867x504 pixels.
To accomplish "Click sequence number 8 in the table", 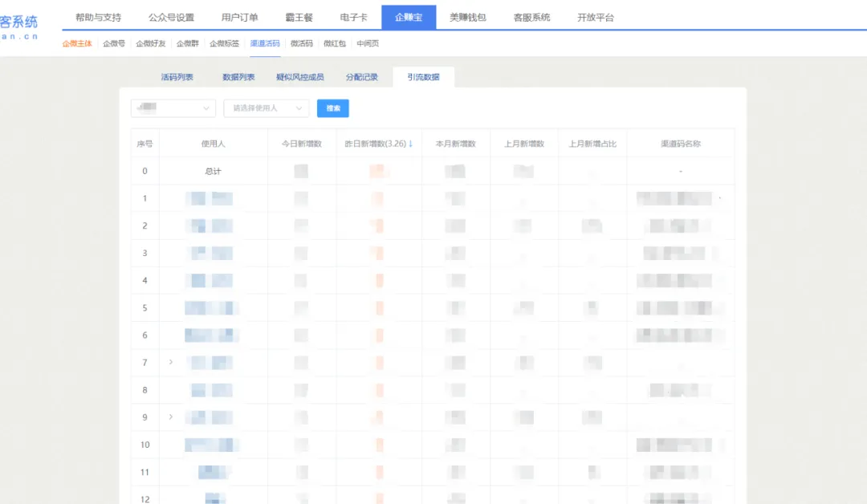I will pos(144,389).
